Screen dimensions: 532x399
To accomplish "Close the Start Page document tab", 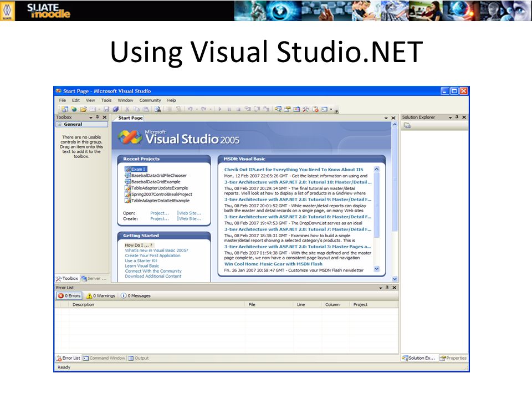I will [393, 118].
